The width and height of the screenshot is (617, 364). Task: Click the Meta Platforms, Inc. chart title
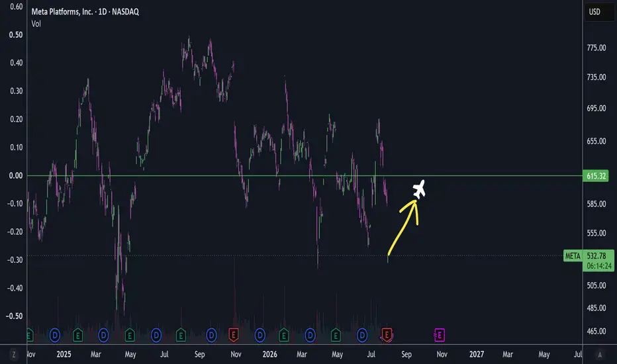[85, 12]
